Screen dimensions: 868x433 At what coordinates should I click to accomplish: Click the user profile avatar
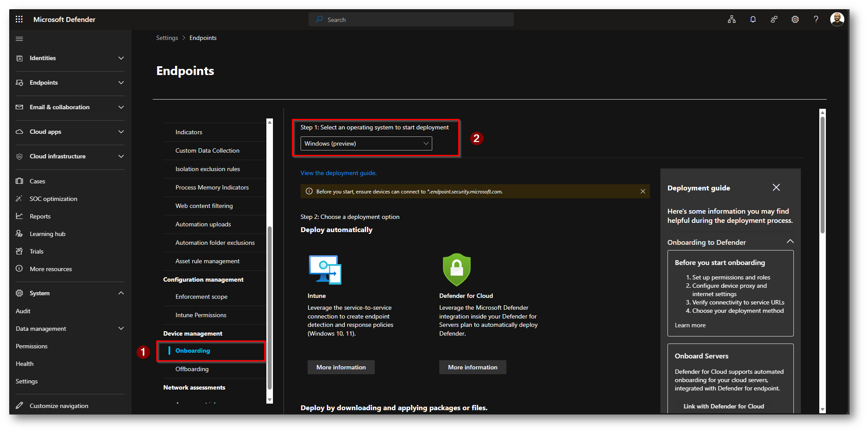click(x=837, y=19)
